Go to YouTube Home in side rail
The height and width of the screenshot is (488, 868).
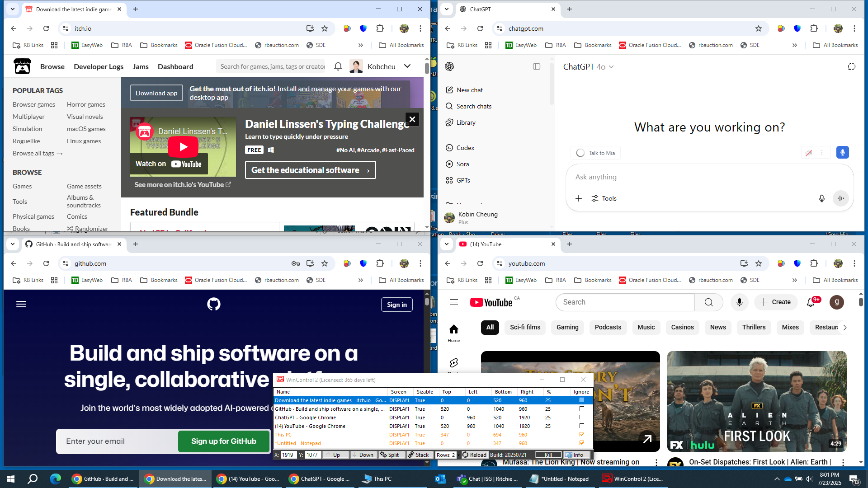[x=454, y=333]
